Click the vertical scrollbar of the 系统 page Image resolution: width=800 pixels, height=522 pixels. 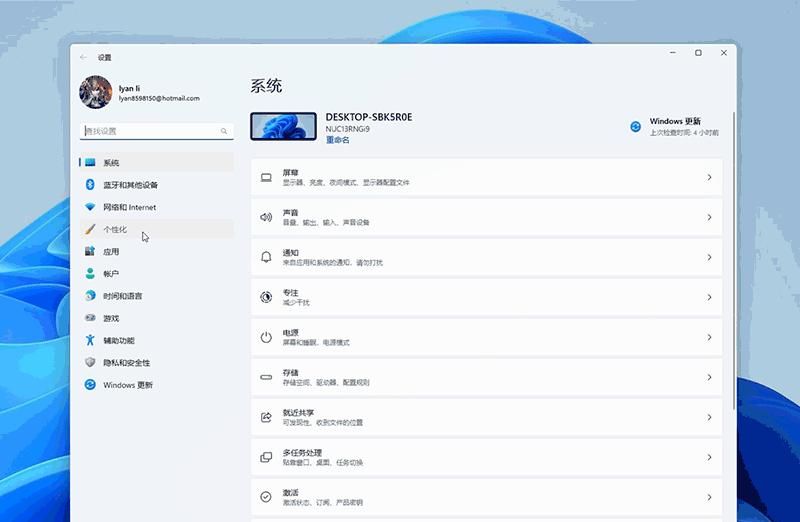point(734,260)
